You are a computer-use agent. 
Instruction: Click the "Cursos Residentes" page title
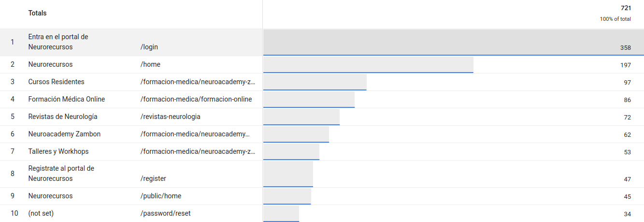point(56,82)
